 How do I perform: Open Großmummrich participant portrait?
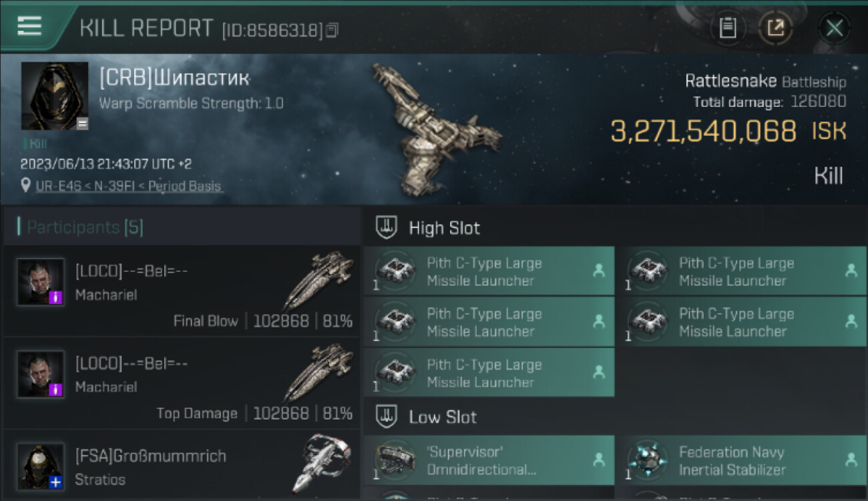41,466
